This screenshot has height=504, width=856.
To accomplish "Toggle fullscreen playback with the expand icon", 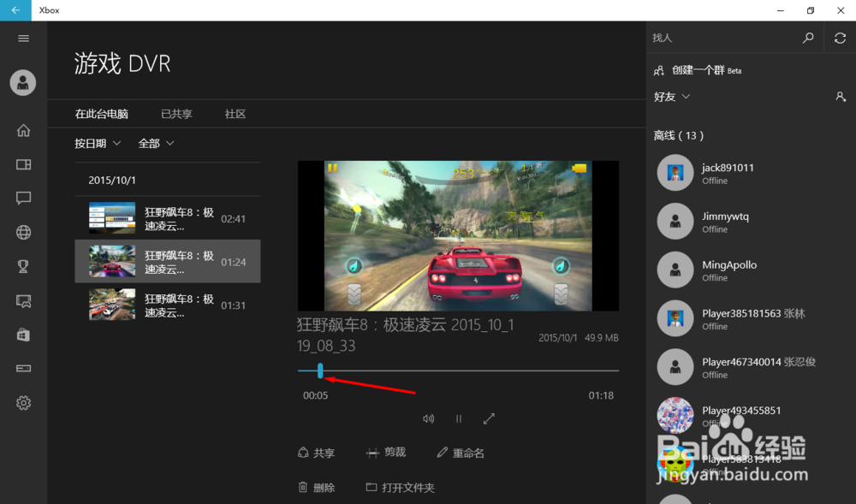I will click(489, 418).
